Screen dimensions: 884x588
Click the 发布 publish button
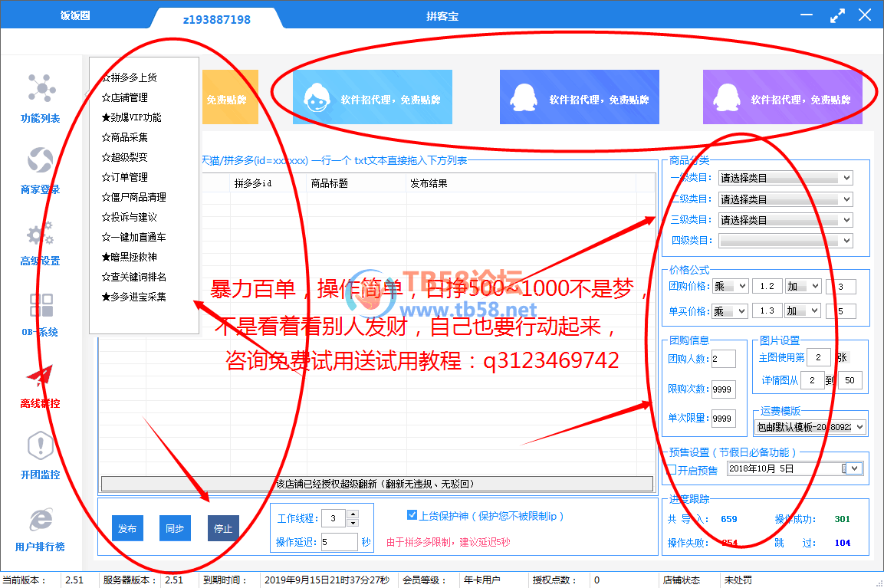tap(127, 528)
